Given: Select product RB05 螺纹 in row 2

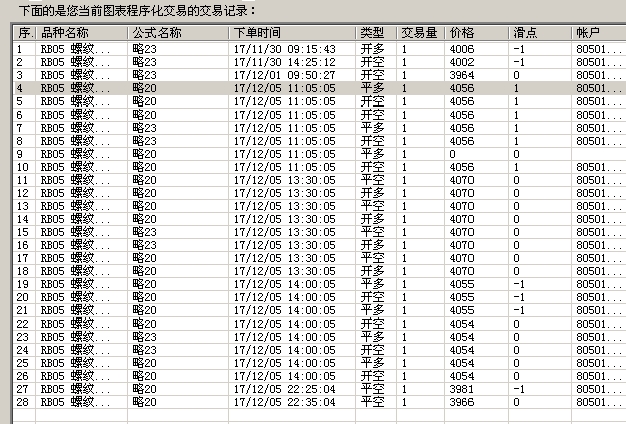Looking at the screenshot, I should pos(75,62).
